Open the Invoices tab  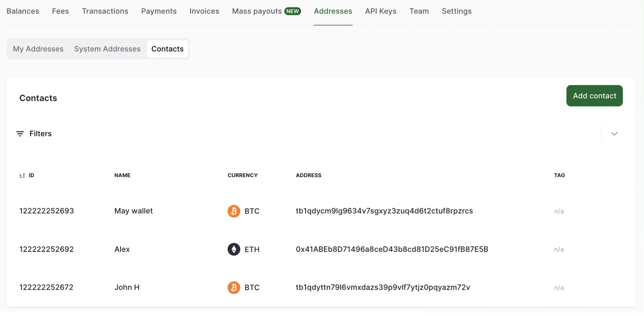[x=204, y=11]
